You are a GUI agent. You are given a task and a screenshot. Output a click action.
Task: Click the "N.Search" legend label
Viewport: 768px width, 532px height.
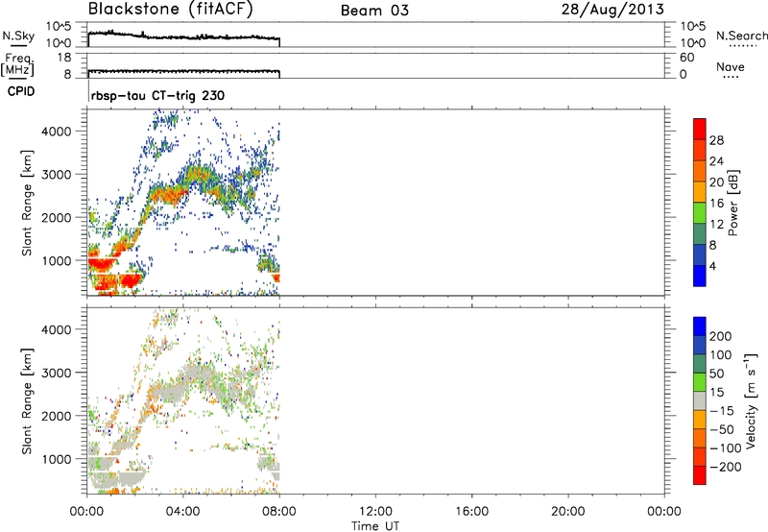(x=741, y=36)
